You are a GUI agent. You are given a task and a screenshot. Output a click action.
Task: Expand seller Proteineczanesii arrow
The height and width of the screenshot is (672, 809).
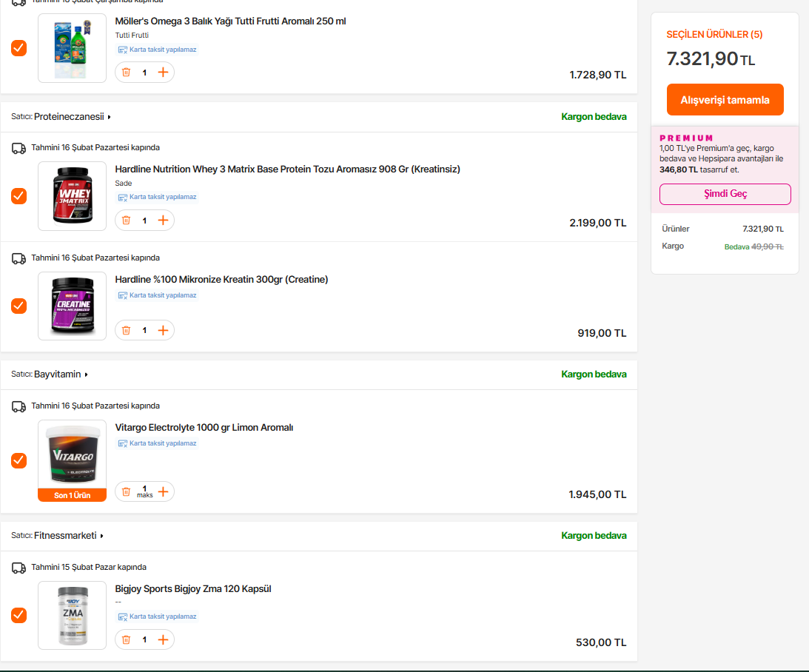[x=109, y=117]
